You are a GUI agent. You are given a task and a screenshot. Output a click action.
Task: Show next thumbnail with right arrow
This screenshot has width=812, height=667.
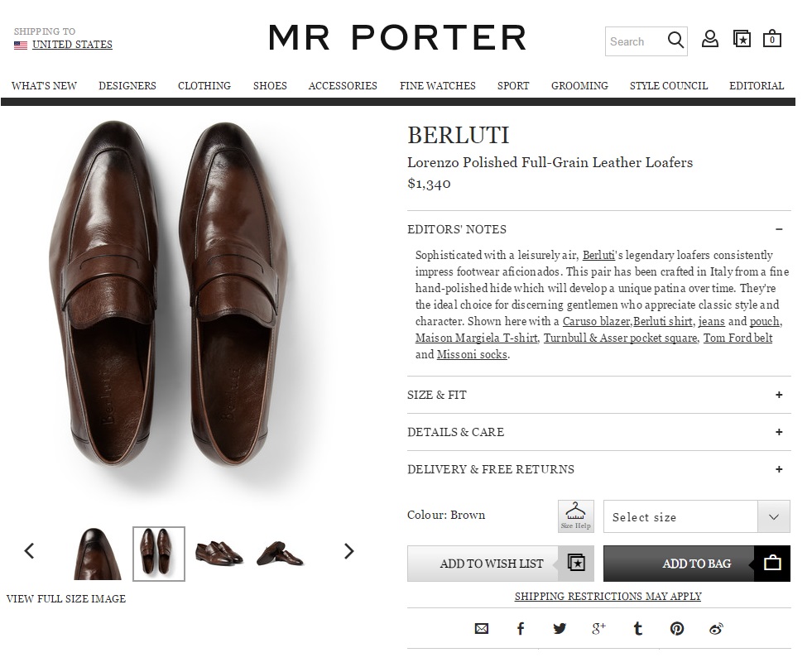[348, 551]
